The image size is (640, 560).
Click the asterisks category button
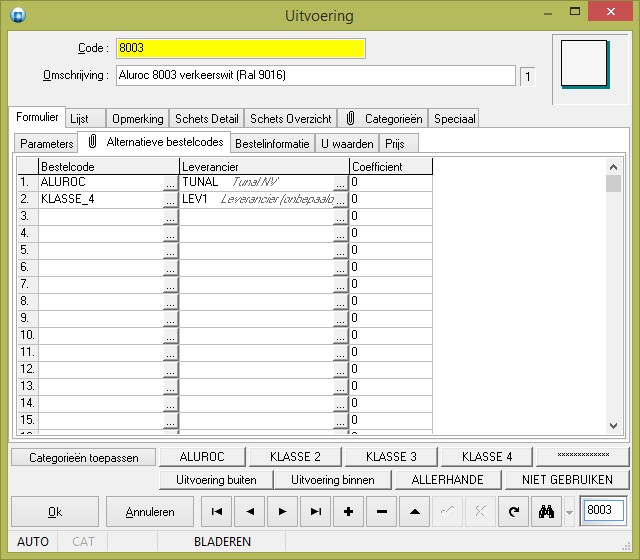[x=583, y=457]
